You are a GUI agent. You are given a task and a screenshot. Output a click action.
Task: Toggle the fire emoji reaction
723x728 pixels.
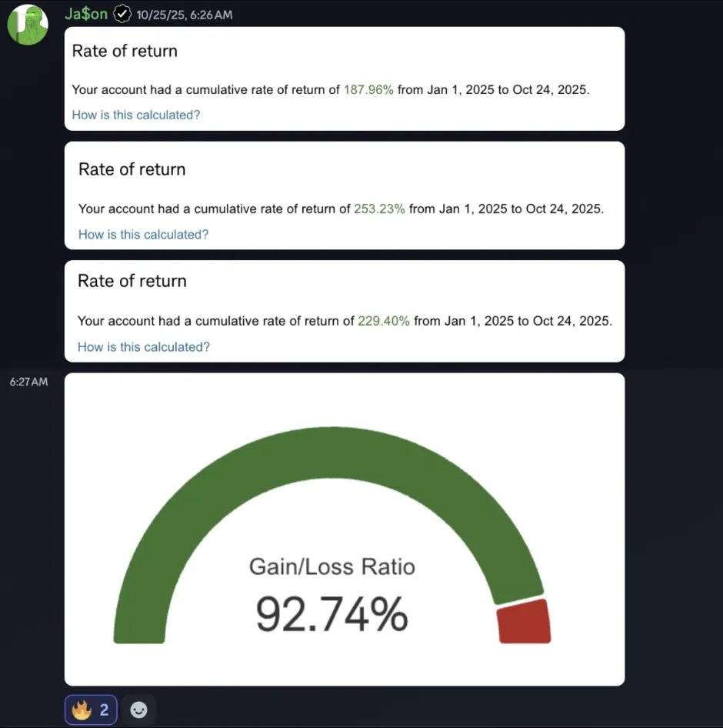[x=91, y=710]
